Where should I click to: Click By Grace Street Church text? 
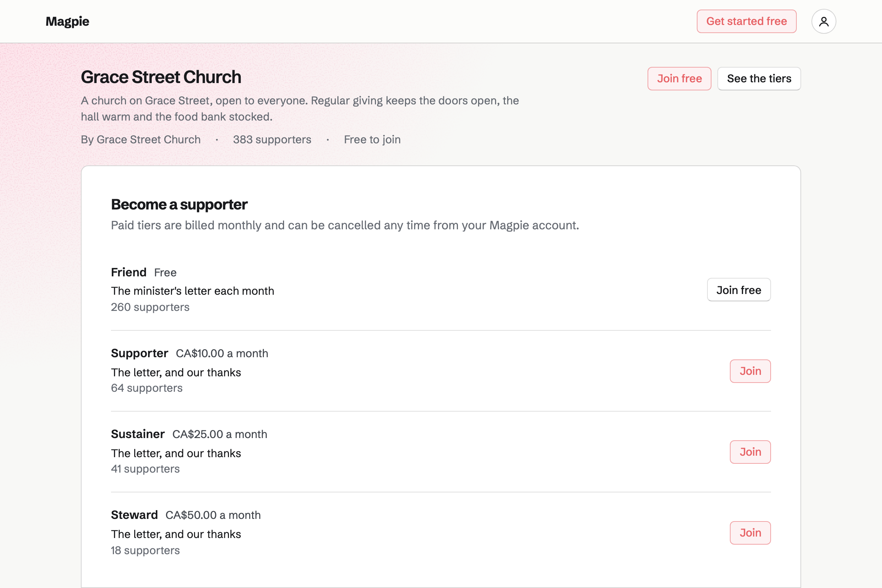(x=141, y=140)
